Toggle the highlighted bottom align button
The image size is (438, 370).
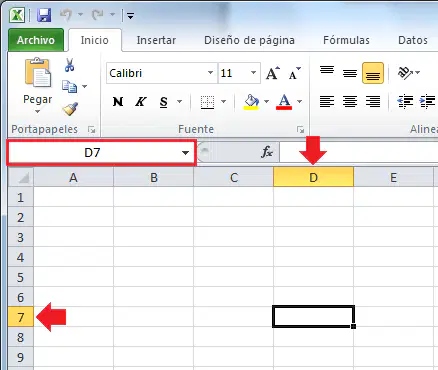click(x=373, y=73)
